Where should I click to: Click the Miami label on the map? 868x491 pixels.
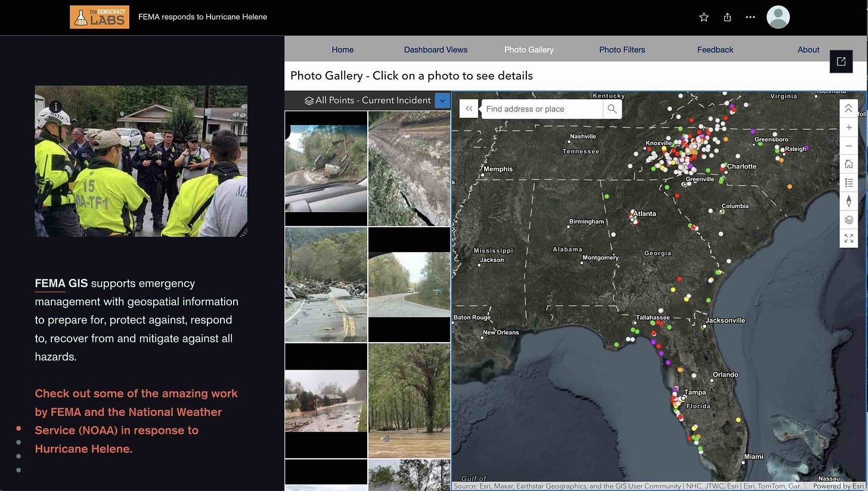pos(754,456)
